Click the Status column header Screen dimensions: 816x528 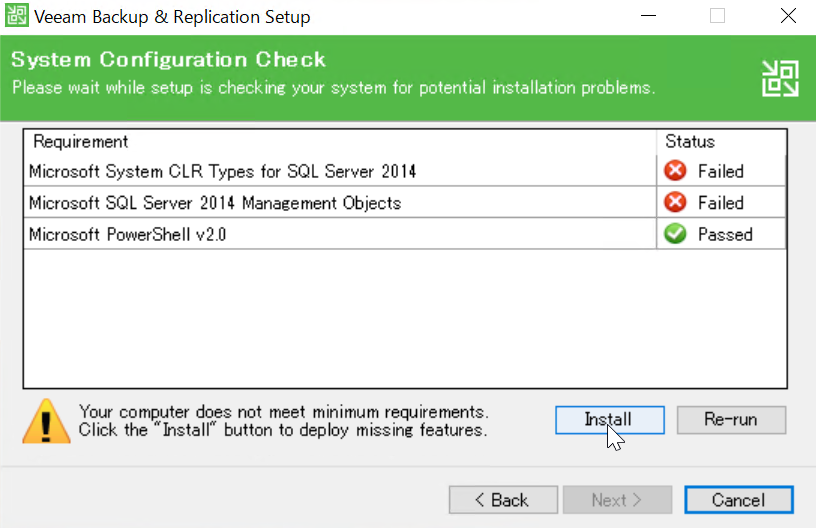(x=721, y=141)
